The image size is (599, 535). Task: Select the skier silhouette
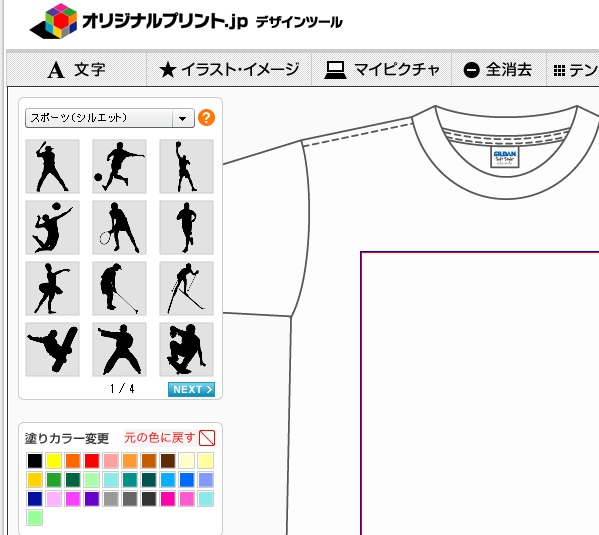pos(186,289)
